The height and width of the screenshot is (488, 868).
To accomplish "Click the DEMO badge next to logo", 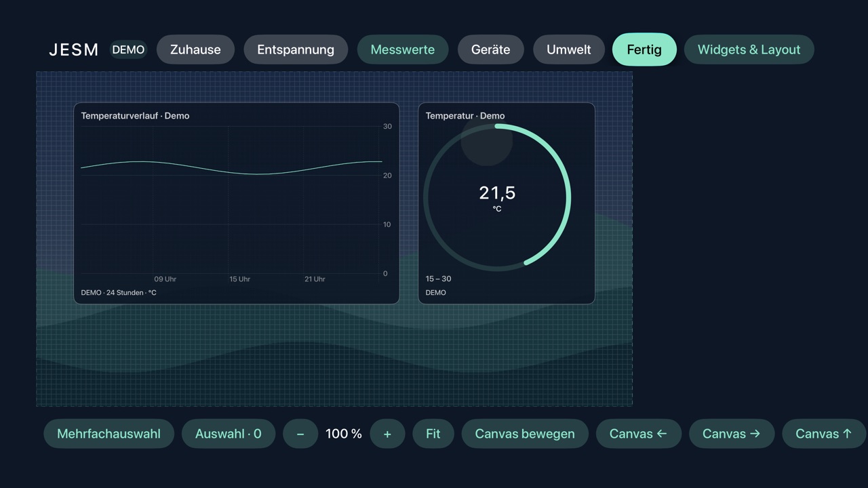I will point(128,49).
